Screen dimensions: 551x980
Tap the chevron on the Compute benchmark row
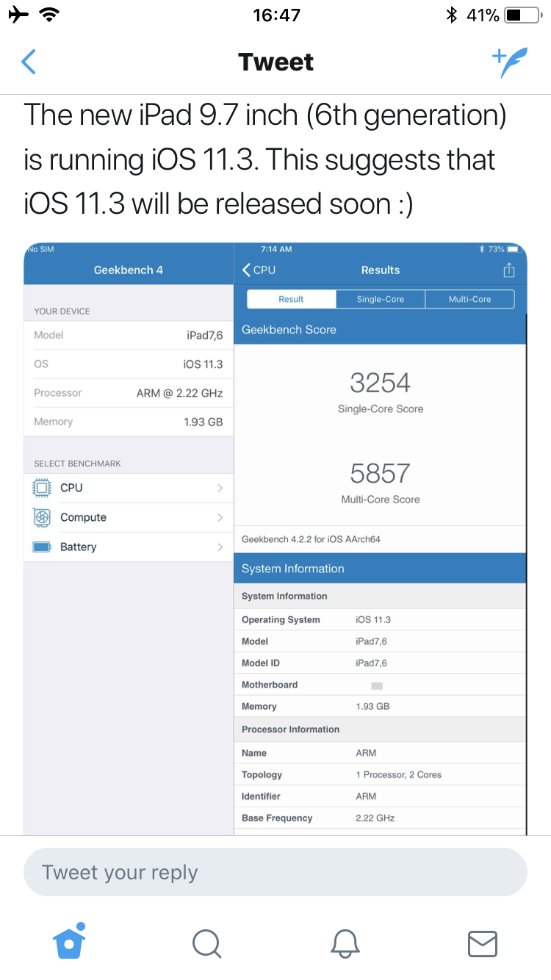220,517
